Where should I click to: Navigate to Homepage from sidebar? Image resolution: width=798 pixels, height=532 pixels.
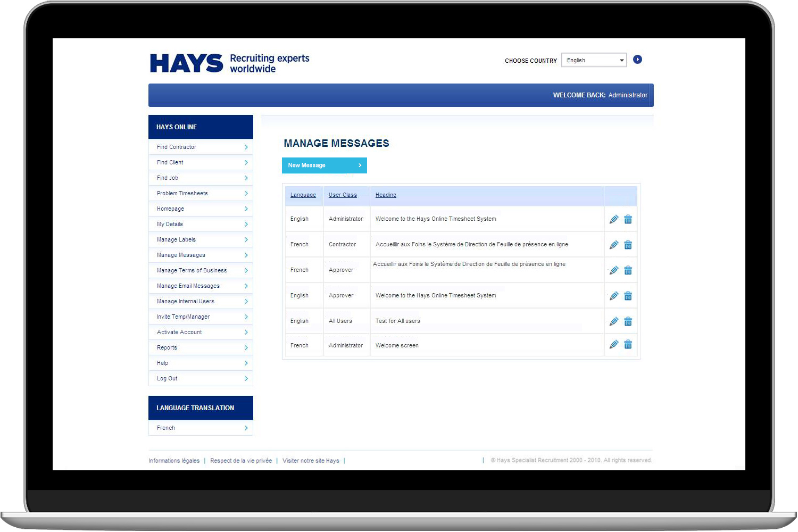(x=201, y=209)
